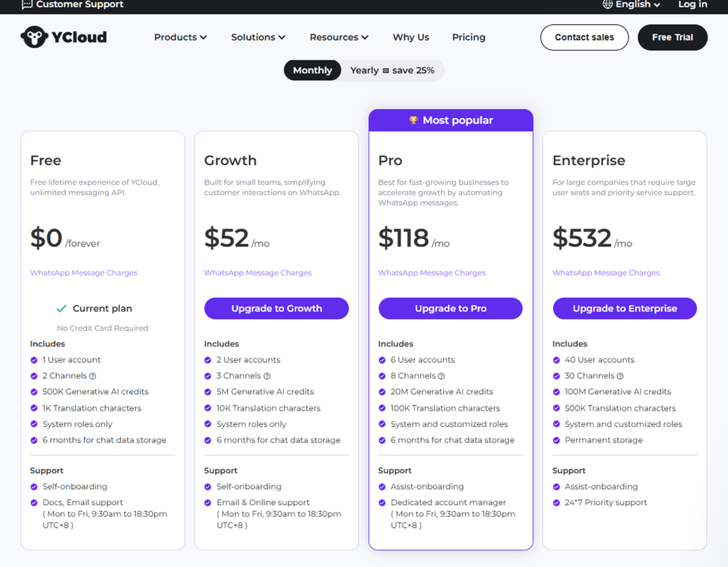Click Upgrade to Enterprise button
Screen dimensions: 728x567
(625, 308)
